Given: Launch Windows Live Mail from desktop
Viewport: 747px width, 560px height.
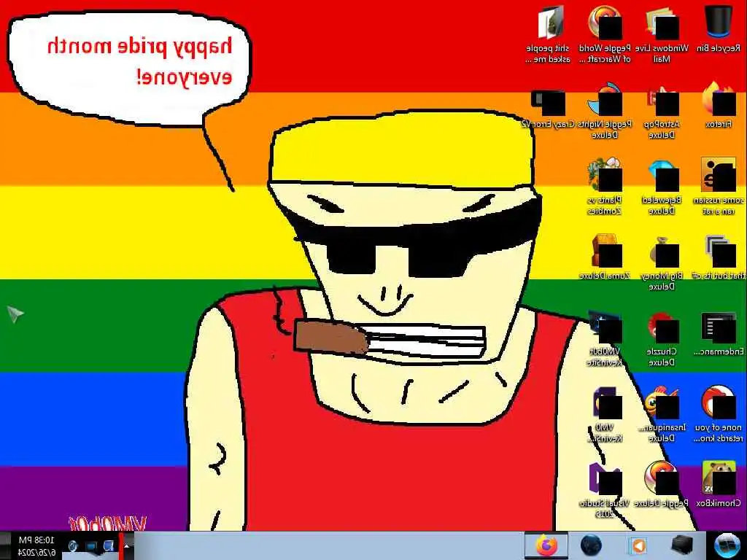Looking at the screenshot, I should [662, 34].
